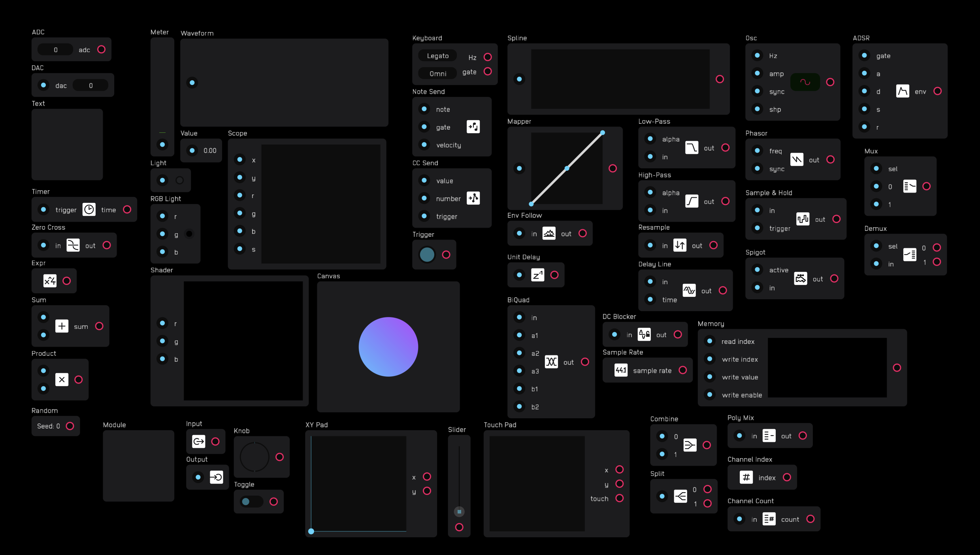The height and width of the screenshot is (555, 980).
Task: Click the Knob dial control
Action: [254, 457]
